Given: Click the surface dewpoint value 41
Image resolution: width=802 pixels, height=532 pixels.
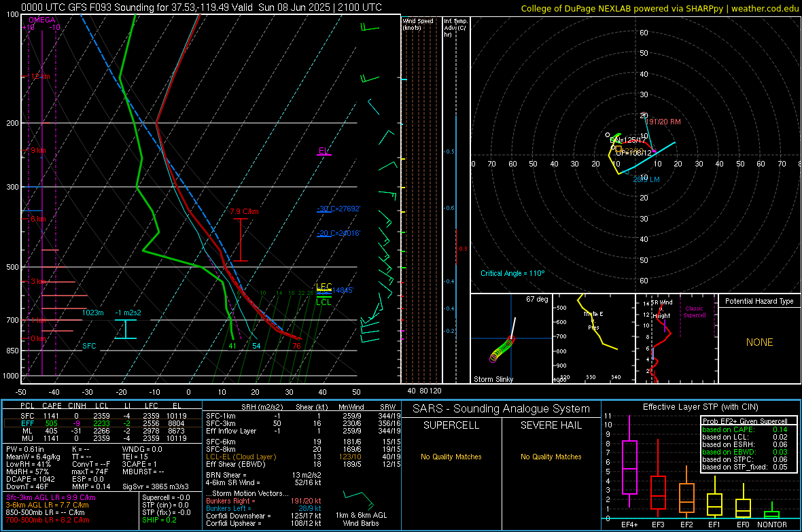Looking at the screenshot, I should point(232,346).
